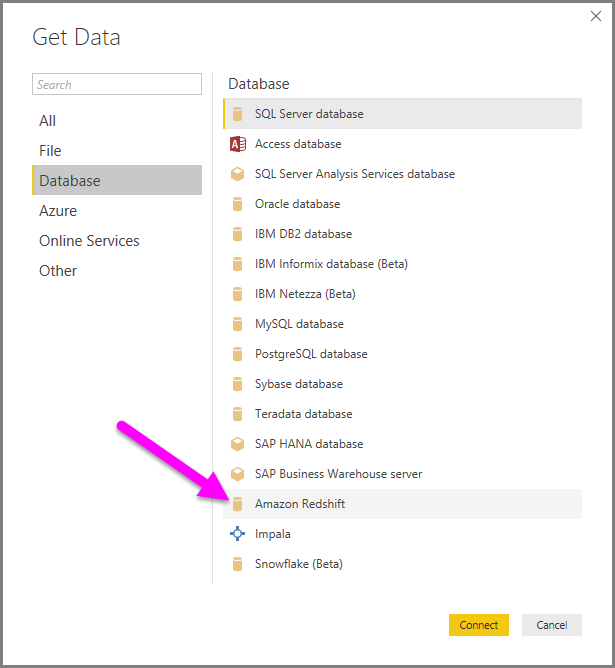The image size is (615, 668).
Task: Select the All category
Action: (x=117, y=121)
